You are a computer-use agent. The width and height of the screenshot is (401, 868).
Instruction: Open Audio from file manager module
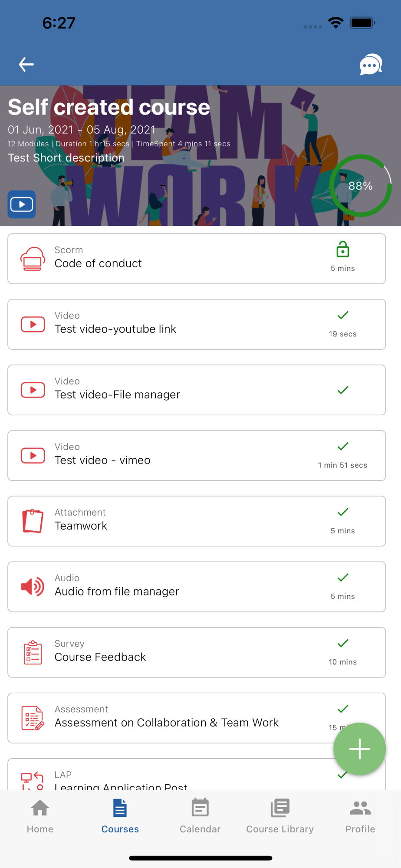pyautogui.click(x=197, y=587)
